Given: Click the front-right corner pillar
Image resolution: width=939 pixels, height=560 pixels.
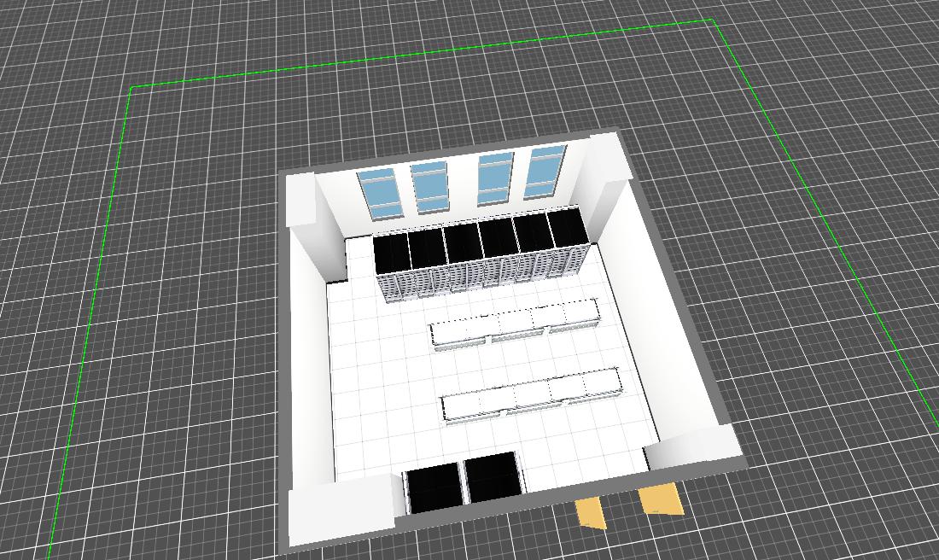Looking at the screenshot, I should 693,449.
